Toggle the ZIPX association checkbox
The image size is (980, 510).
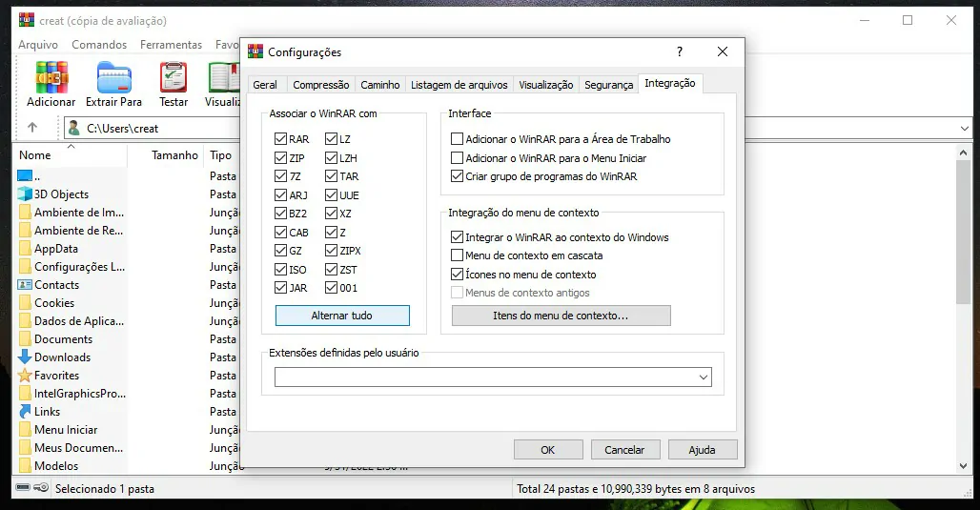pos(331,251)
